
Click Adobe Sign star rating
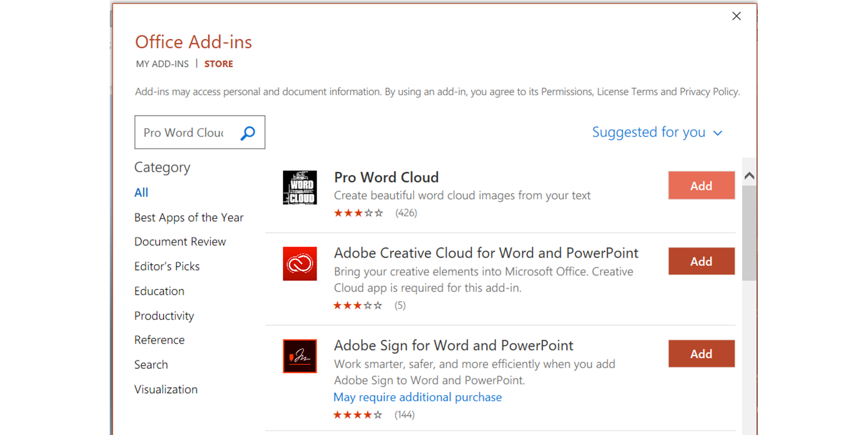tap(358, 415)
